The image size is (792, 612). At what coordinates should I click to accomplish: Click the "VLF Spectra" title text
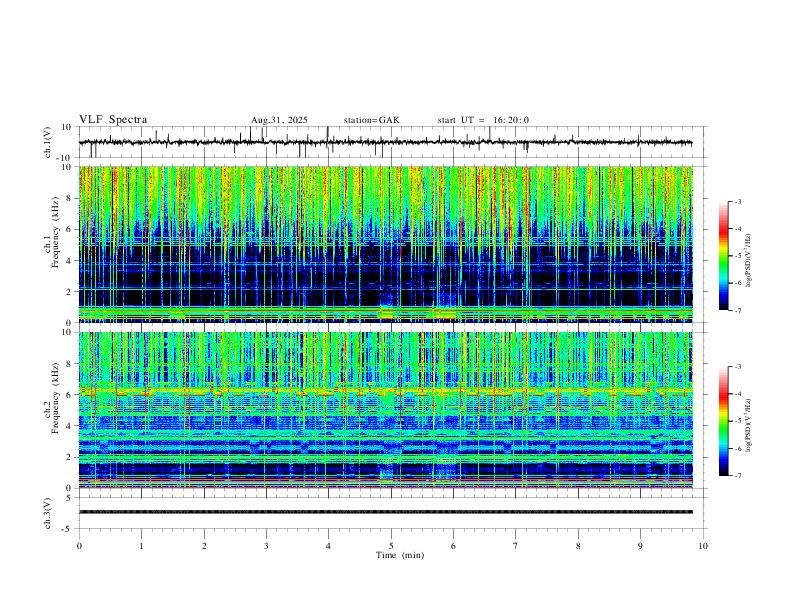click(x=113, y=120)
